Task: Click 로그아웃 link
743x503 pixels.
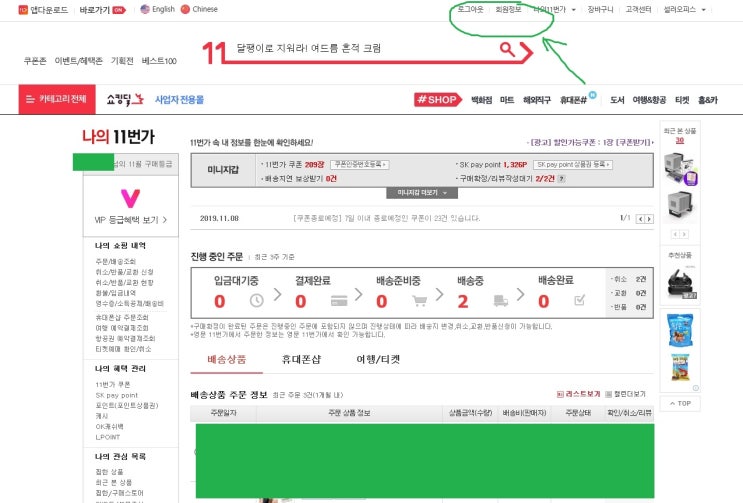Action: click(x=470, y=9)
